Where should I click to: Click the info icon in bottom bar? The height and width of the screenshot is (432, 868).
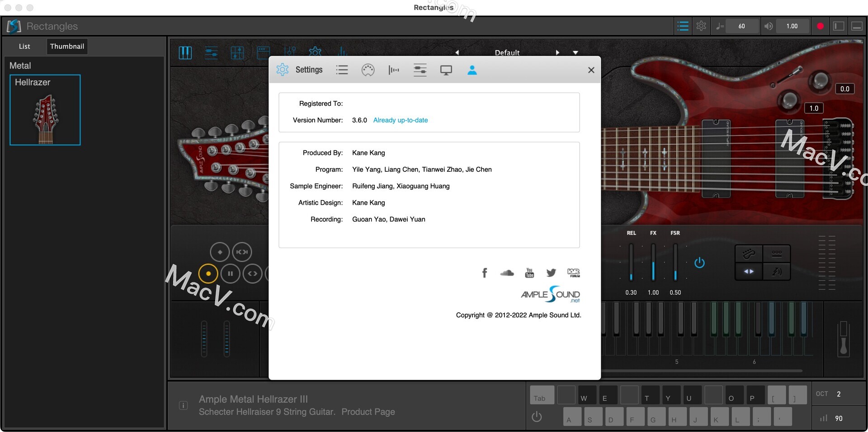click(183, 405)
